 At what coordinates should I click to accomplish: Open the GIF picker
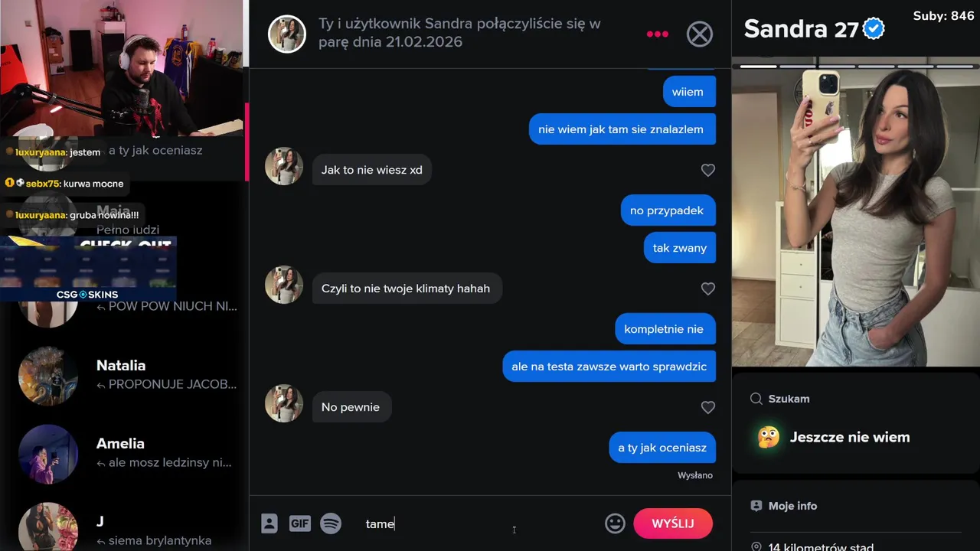(x=300, y=523)
